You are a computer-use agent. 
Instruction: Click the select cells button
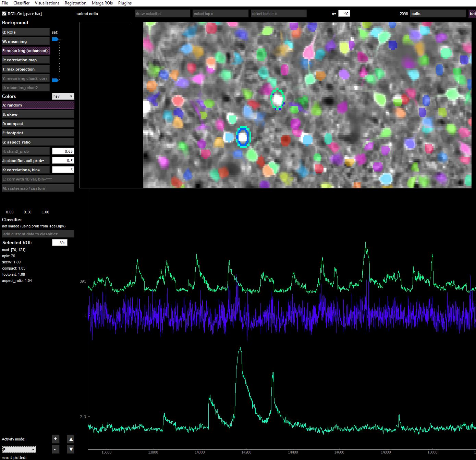(x=87, y=14)
